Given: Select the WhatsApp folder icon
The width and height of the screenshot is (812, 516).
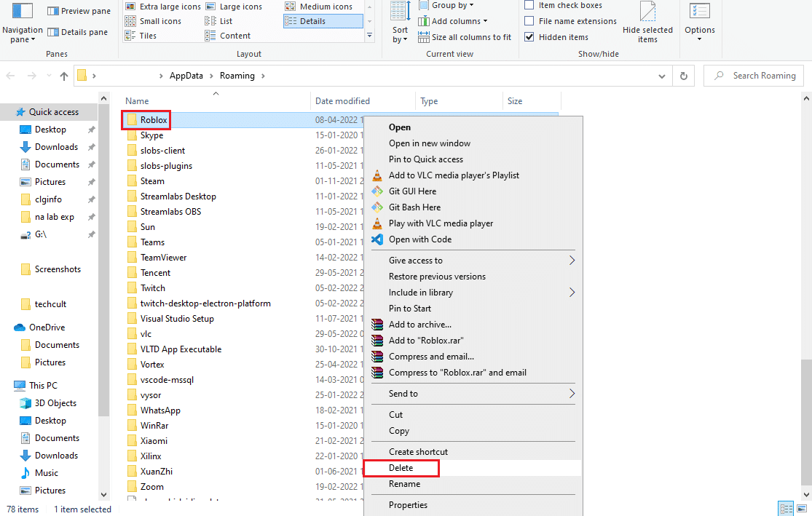Looking at the screenshot, I should point(132,410).
